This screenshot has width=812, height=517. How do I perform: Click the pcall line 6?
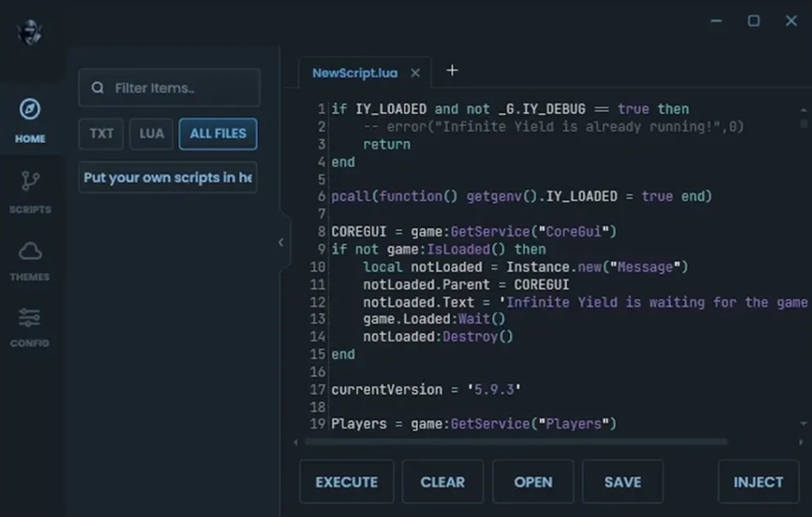pyautogui.click(x=522, y=197)
